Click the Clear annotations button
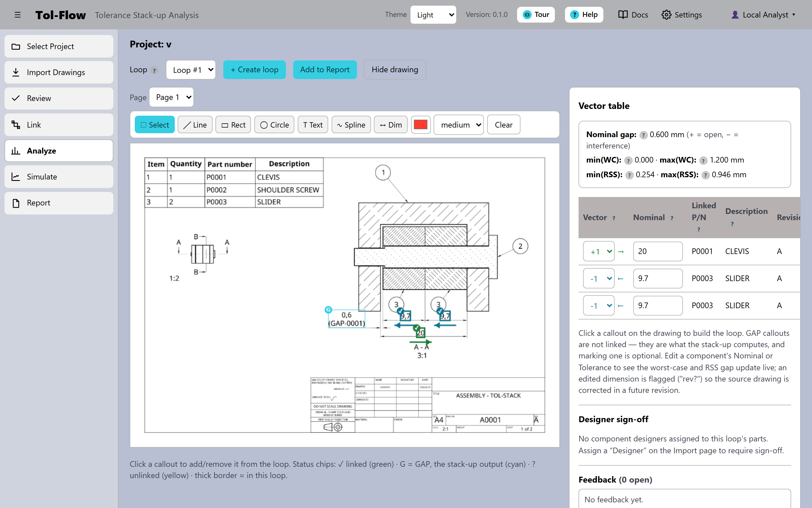 pos(504,125)
